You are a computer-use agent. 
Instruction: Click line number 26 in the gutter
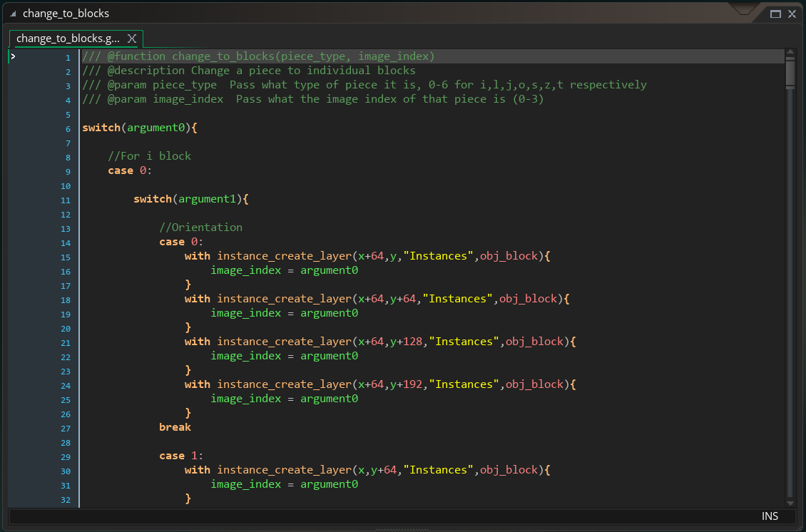(66, 414)
